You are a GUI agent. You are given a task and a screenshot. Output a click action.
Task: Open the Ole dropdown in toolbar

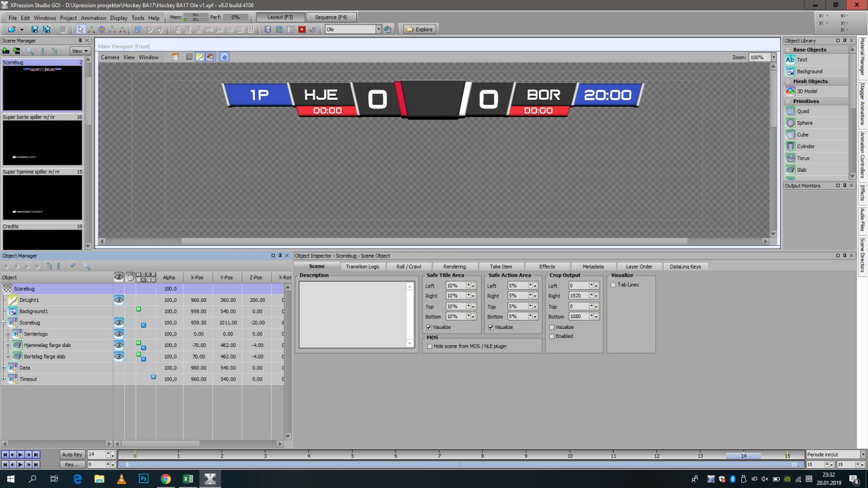click(379, 29)
